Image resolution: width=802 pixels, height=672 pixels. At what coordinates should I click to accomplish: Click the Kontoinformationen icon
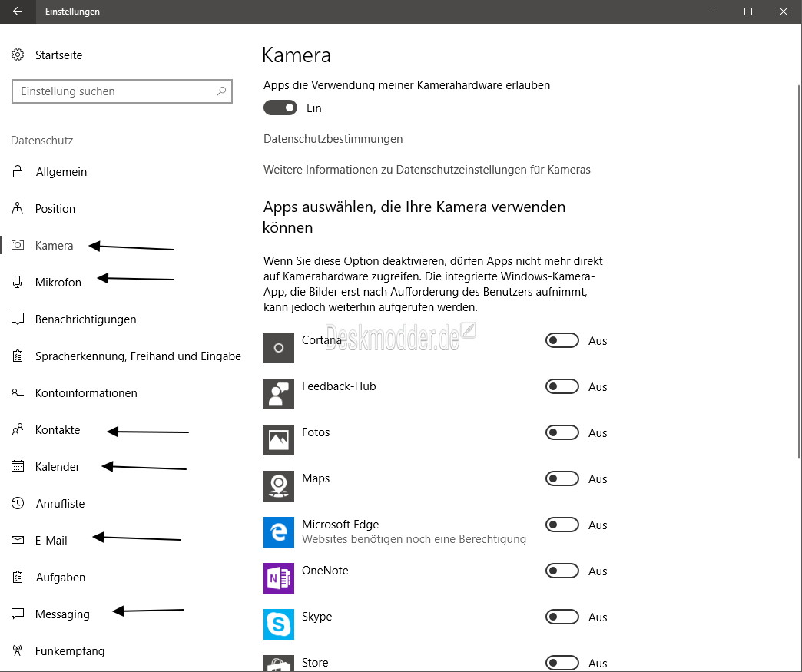click(18, 392)
